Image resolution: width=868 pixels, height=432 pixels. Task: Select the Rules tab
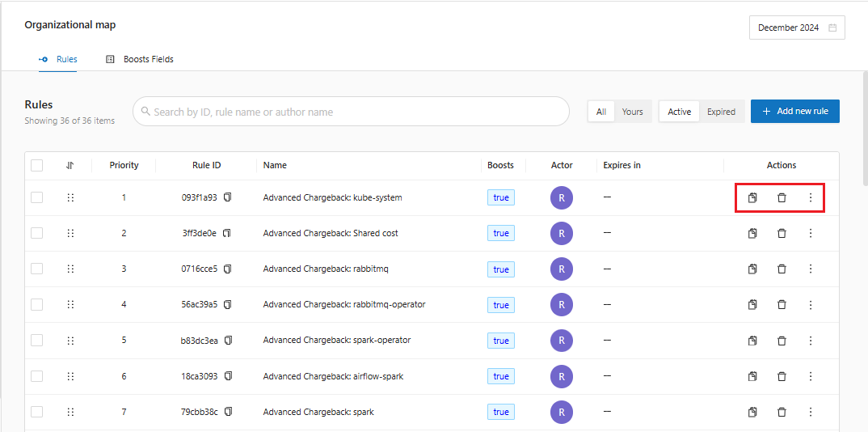coord(58,59)
